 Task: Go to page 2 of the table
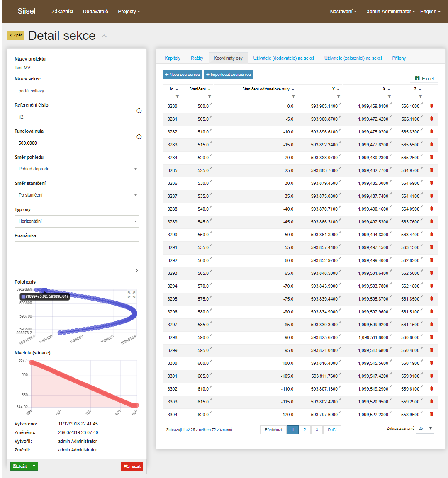(304, 430)
